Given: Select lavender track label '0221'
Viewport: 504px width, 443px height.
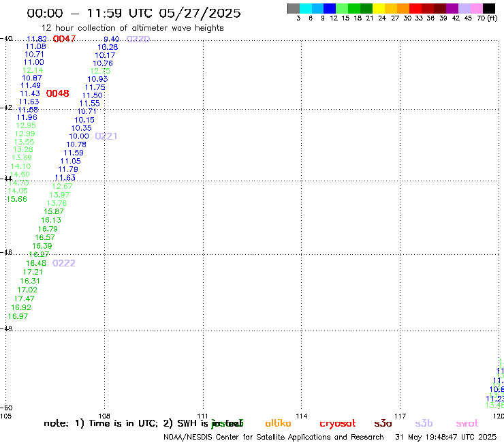Looking at the screenshot, I should point(106,136).
